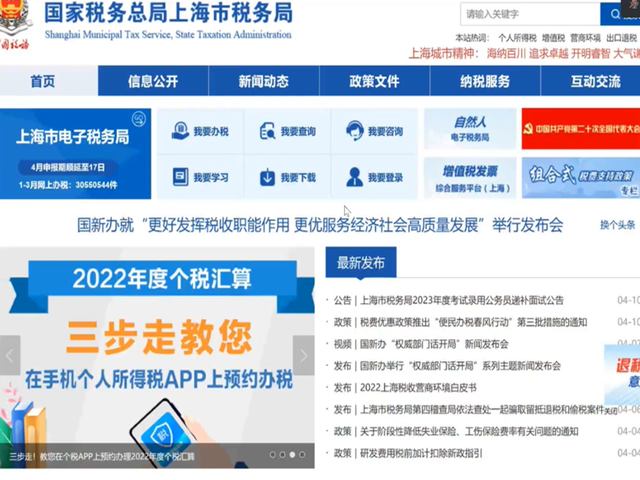Open the red 中国共产党第二十次全国代表大会 banner
This screenshot has height=480, width=640.
coord(581,129)
